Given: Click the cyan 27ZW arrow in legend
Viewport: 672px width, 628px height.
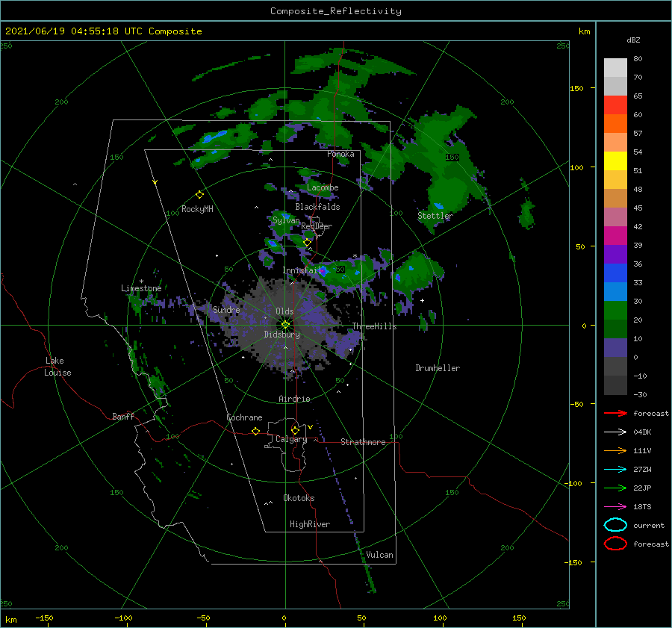Looking at the screenshot, I should (x=615, y=470).
